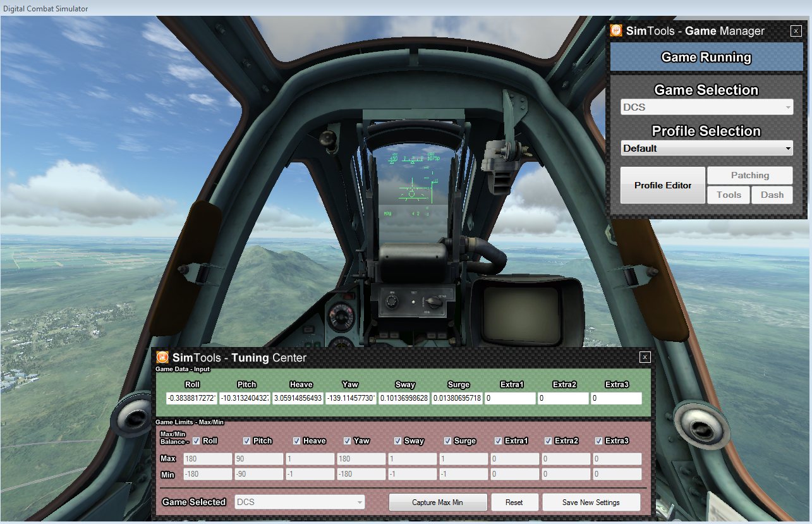Open the Game Selected DCS dropdown in Tuning Center
The width and height of the screenshot is (812, 524).
(x=300, y=503)
